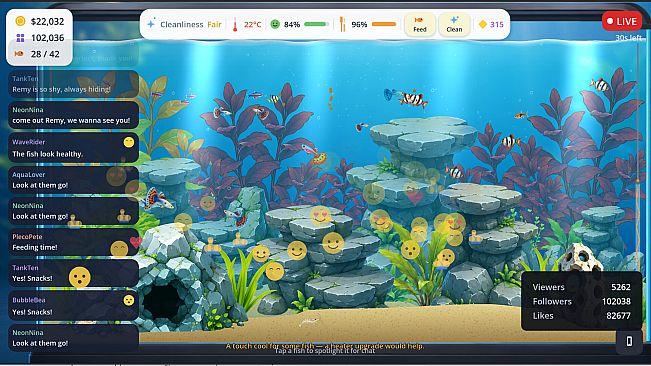651x366 pixels.
Task: Click NeonNina's 'come out Remy' message
Action: [73, 115]
